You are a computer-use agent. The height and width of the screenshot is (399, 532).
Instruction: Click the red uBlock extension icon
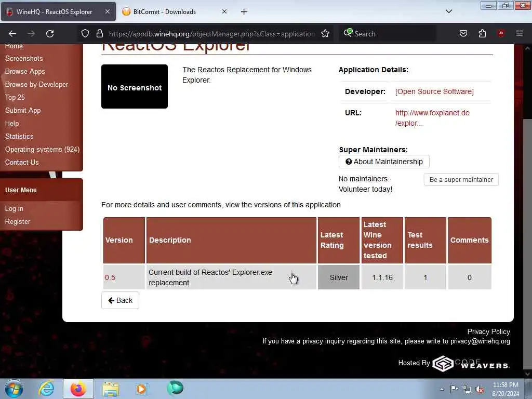pyautogui.click(x=501, y=33)
